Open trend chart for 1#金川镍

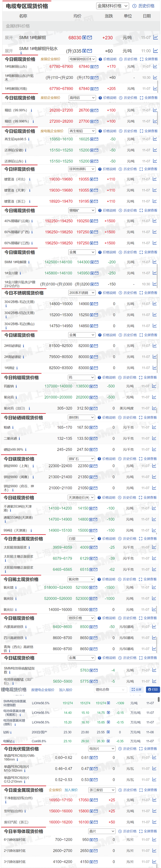tap(155, 273)
